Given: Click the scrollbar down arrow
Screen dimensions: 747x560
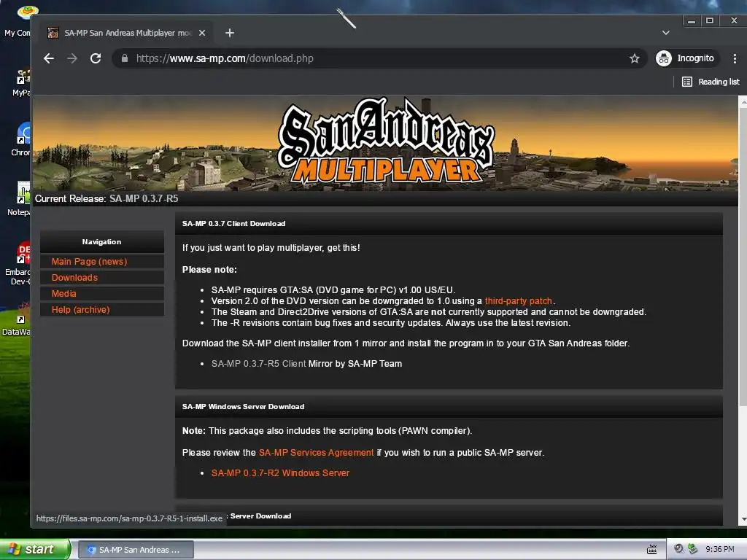Looking at the screenshot, I should coord(743,519).
